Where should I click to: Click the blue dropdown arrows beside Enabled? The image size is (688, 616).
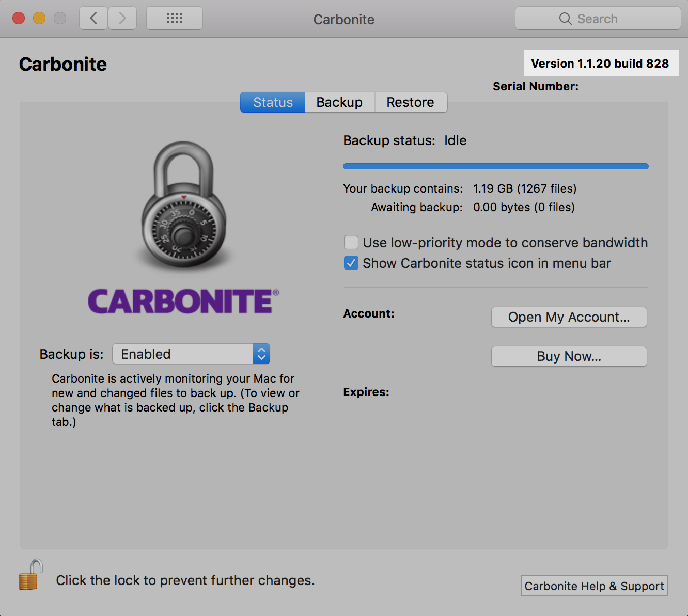pyautogui.click(x=261, y=354)
